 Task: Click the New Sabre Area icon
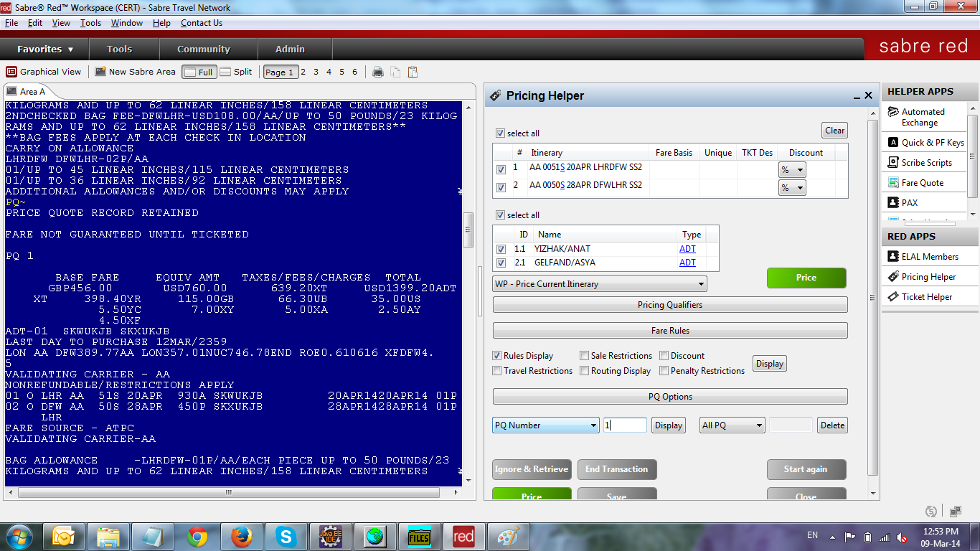pos(100,72)
